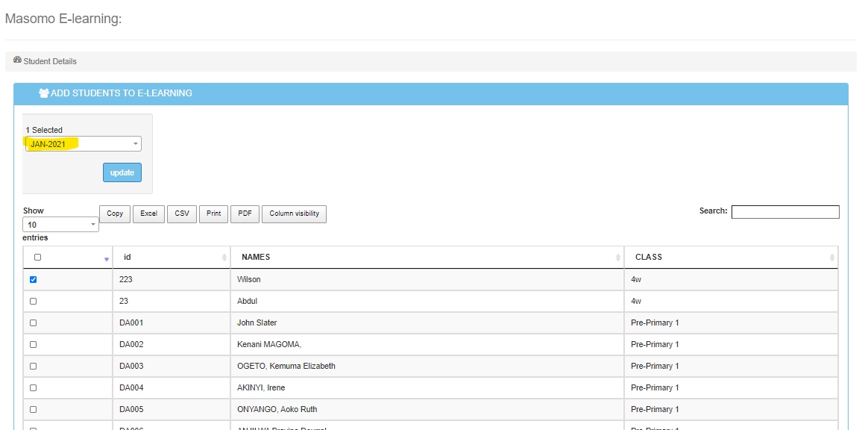The height and width of the screenshot is (430, 868).
Task: Toggle the select-all checkbox in header
Action: 38,258
